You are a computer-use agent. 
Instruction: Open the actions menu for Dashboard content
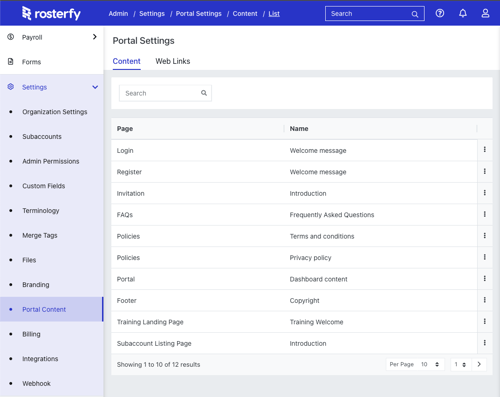[x=485, y=278]
